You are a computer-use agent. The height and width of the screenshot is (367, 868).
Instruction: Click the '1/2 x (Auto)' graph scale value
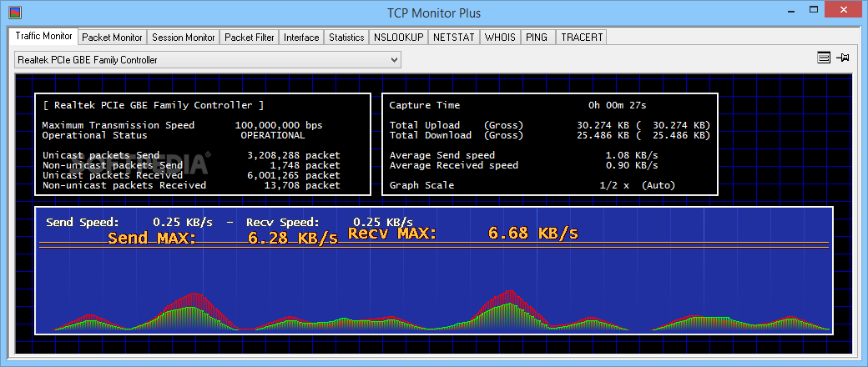pos(638,185)
